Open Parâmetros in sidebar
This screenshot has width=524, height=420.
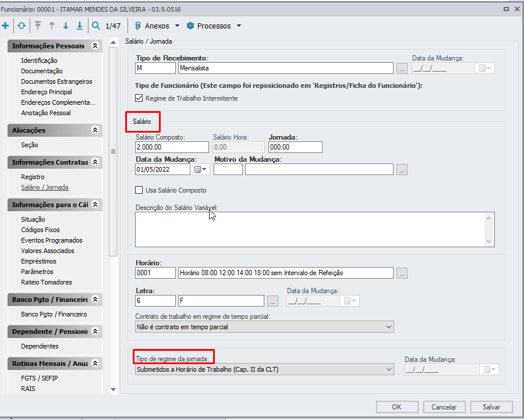click(37, 272)
